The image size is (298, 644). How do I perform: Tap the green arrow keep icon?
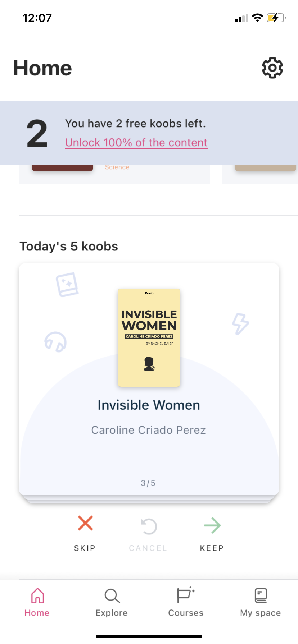pos(212,525)
